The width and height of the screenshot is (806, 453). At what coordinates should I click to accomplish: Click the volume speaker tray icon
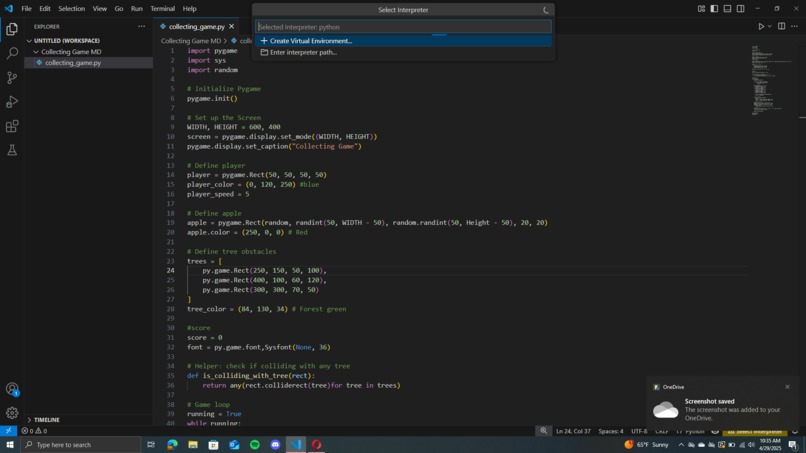[752, 445]
